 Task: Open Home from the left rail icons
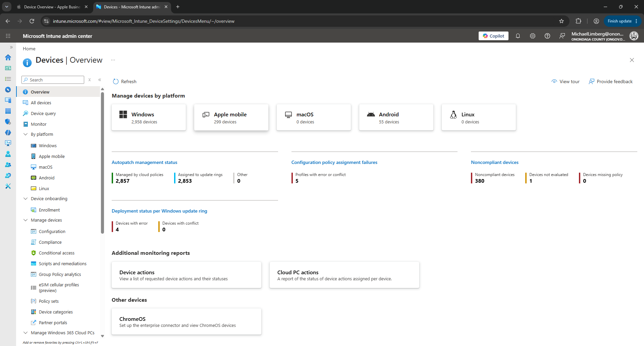coord(8,57)
